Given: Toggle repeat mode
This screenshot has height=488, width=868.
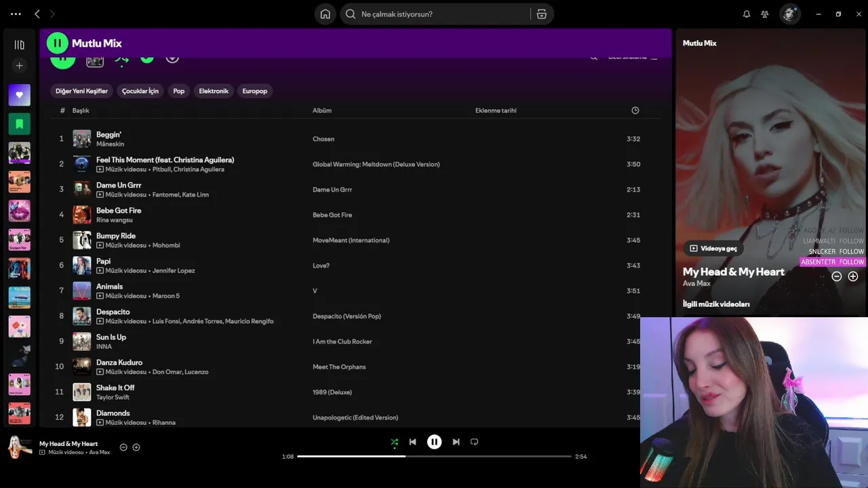Looking at the screenshot, I should point(474,442).
